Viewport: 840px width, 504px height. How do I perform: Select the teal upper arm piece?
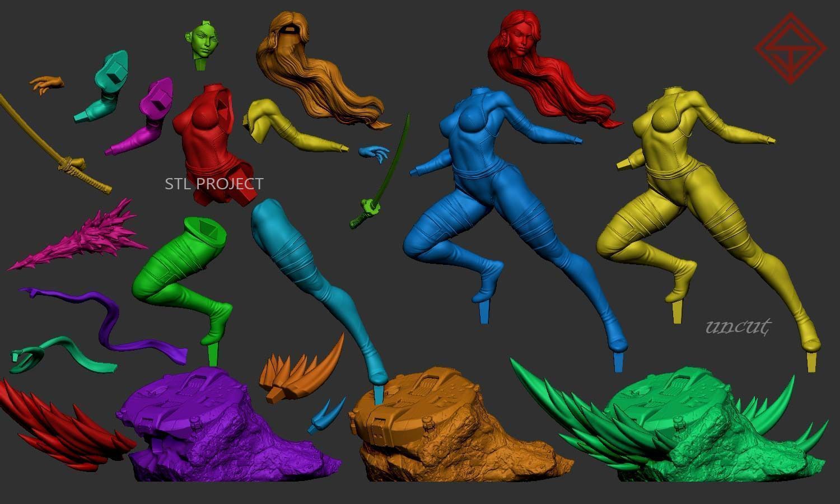click(x=102, y=86)
